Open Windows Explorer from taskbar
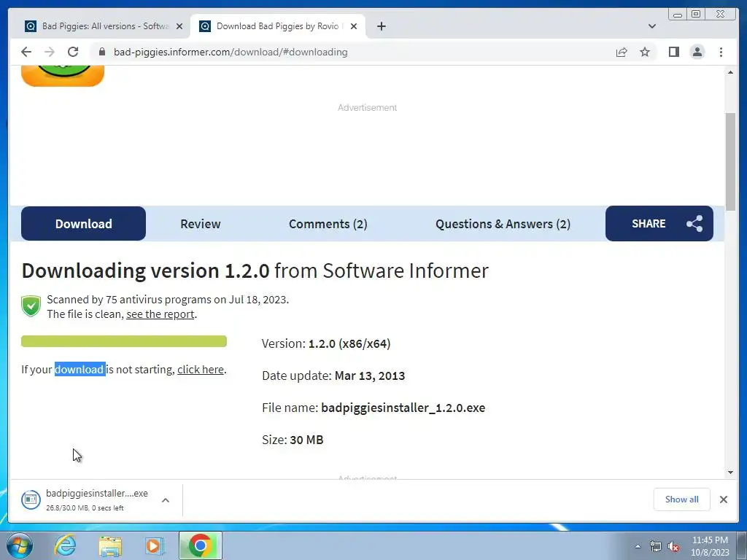This screenshot has width=747, height=560. 110,545
